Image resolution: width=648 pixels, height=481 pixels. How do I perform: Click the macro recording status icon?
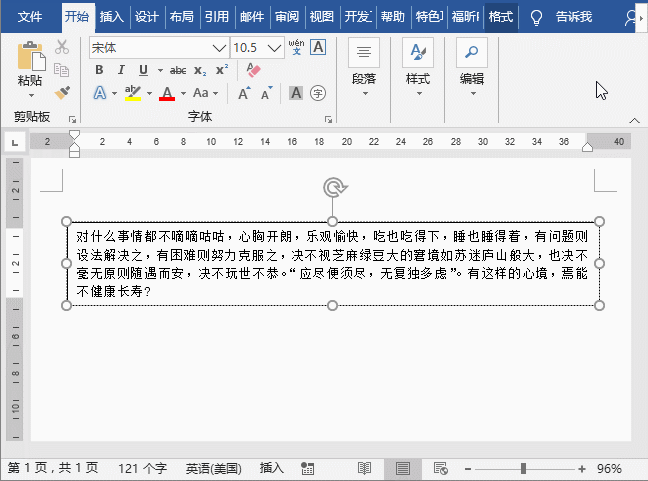[x=307, y=468]
